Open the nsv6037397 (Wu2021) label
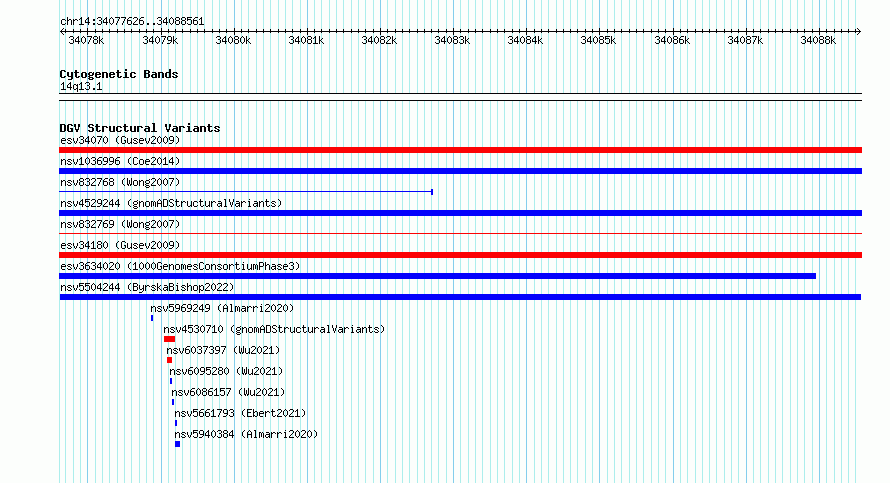The height and width of the screenshot is (483, 890). 223,350
